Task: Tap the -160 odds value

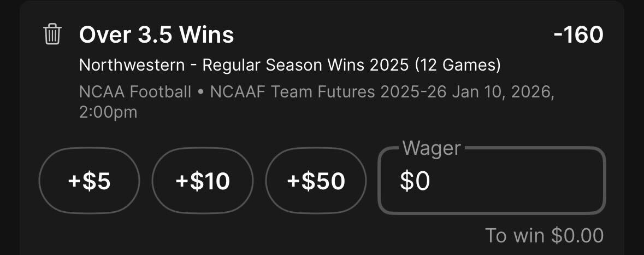Action: pyautogui.click(x=578, y=34)
